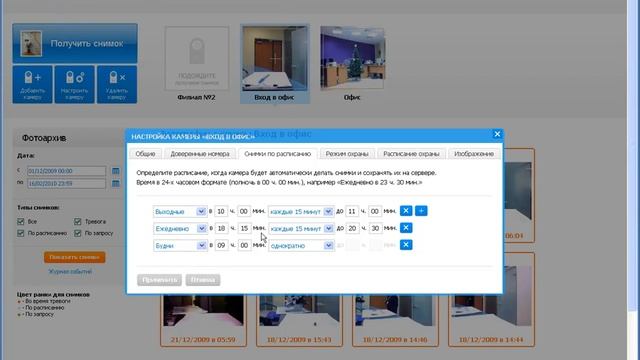
Task: Open the Расписание охраны tab
Action: click(411, 153)
